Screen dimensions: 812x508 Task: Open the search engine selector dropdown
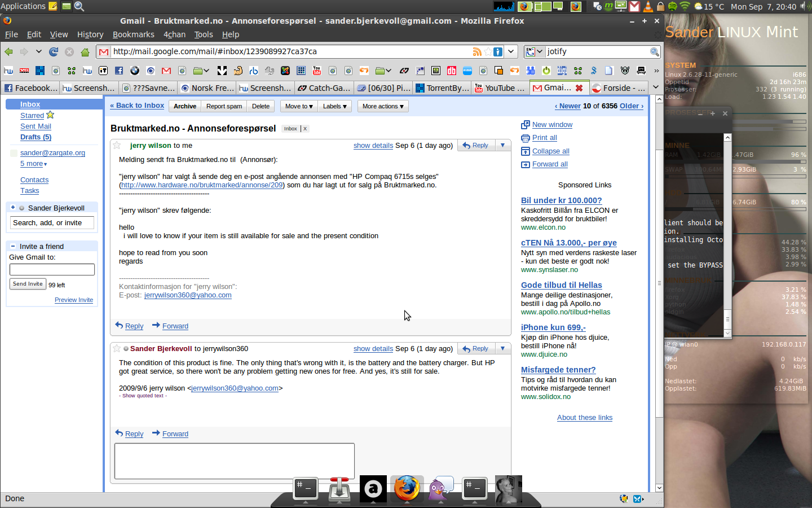click(534, 52)
